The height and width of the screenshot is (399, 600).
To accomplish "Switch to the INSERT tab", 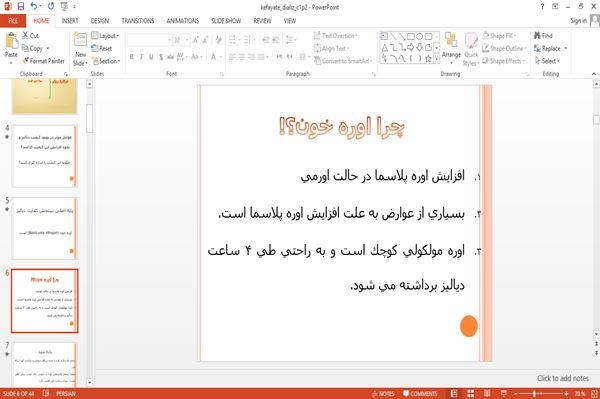I will (x=70, y=21).
